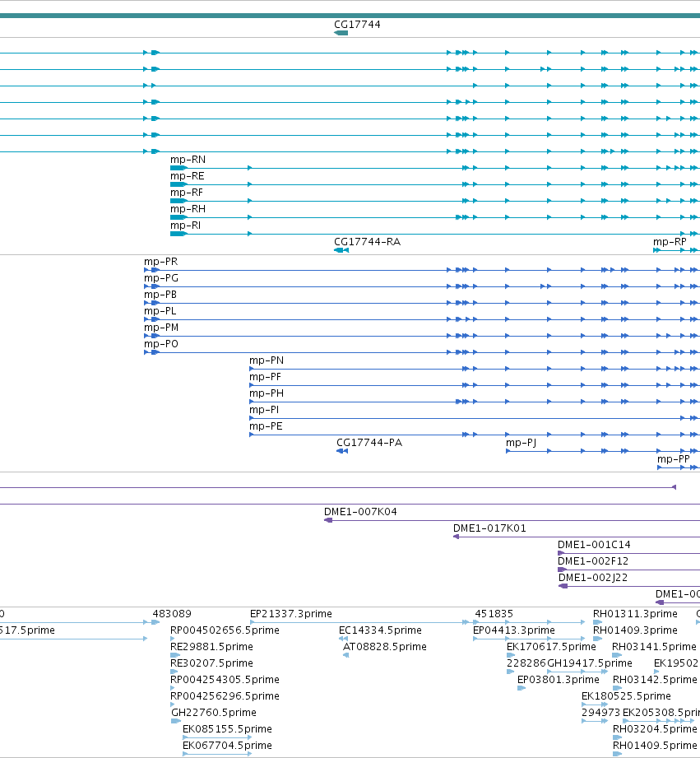This screenshot has height=758, width=700.
Task: Click the EK180525.5prime label
Action: [626, 695]
